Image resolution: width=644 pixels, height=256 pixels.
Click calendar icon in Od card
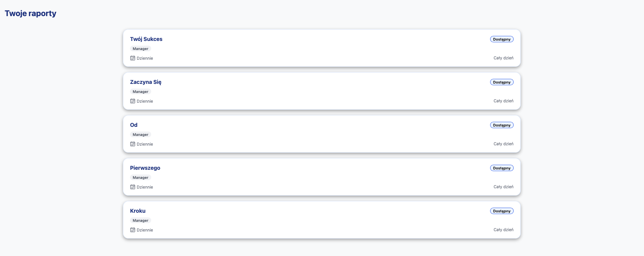(x=133, y=144)
